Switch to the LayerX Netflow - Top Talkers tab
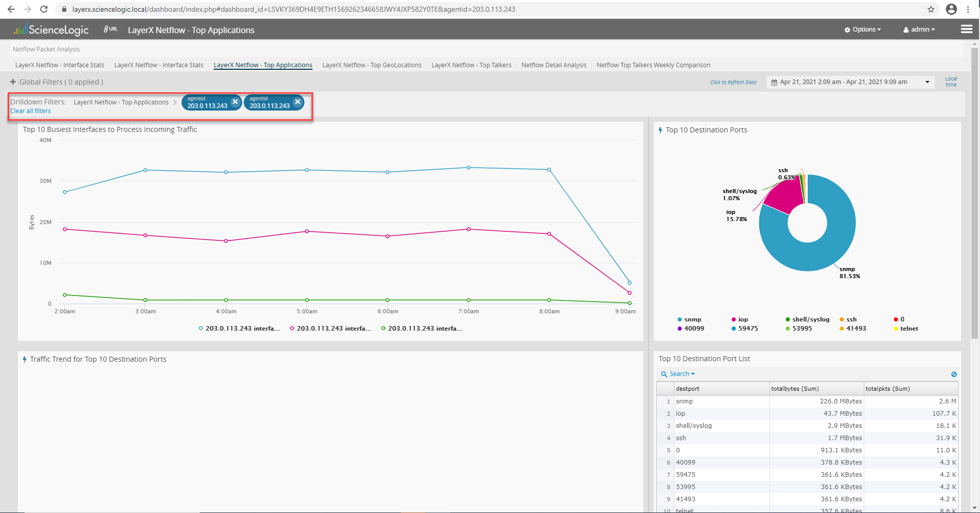980x513 pixels. pos(471,65)
